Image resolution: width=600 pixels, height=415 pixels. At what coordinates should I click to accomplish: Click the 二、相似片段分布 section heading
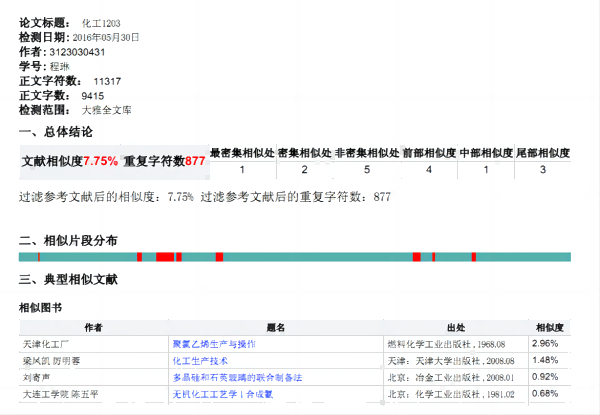(68, 240)
